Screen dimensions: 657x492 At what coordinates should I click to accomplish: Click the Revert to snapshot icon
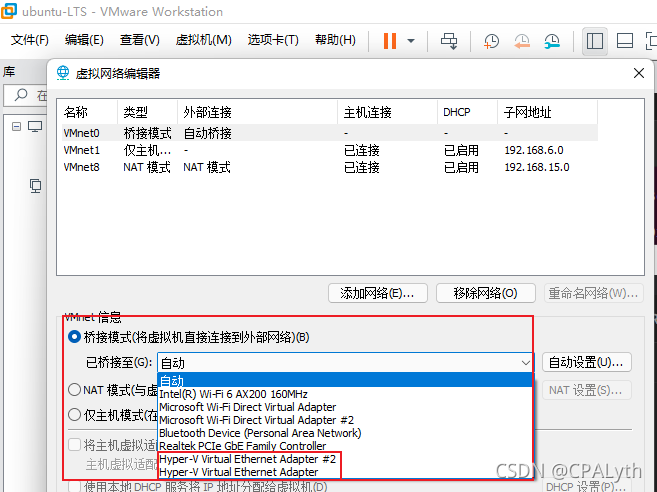click(522, 41)
